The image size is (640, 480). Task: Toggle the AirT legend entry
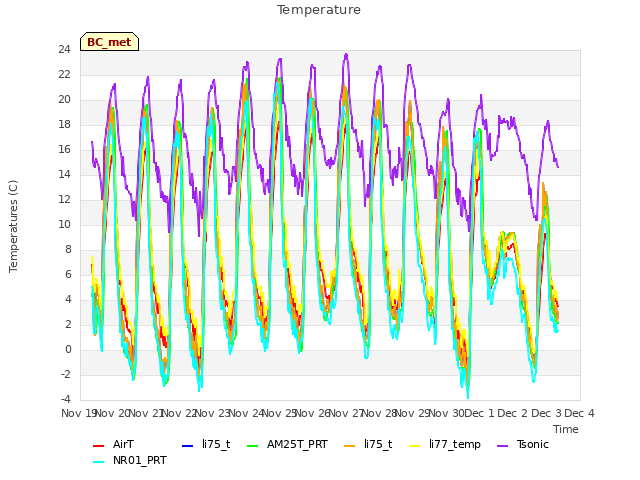113,444
